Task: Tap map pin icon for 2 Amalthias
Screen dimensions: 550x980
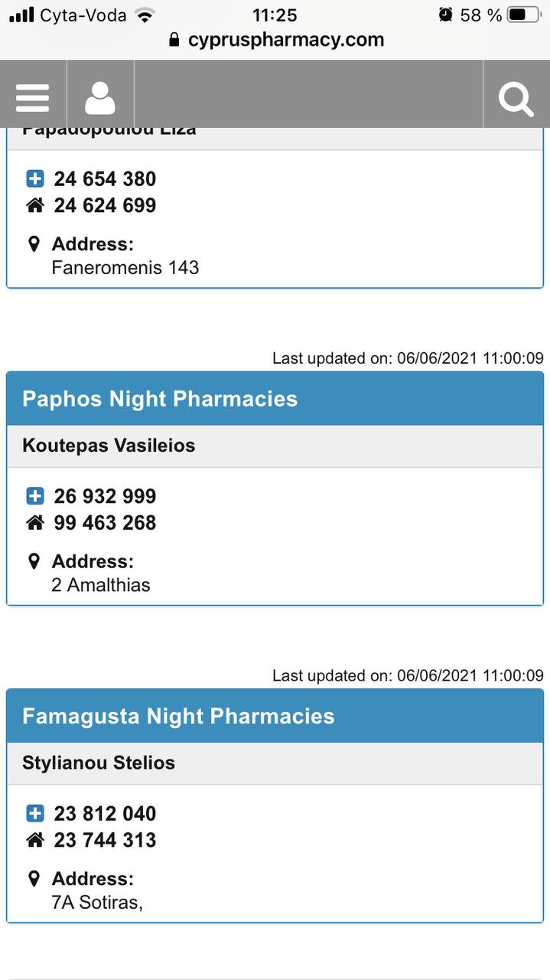Action: click(34, 562)
